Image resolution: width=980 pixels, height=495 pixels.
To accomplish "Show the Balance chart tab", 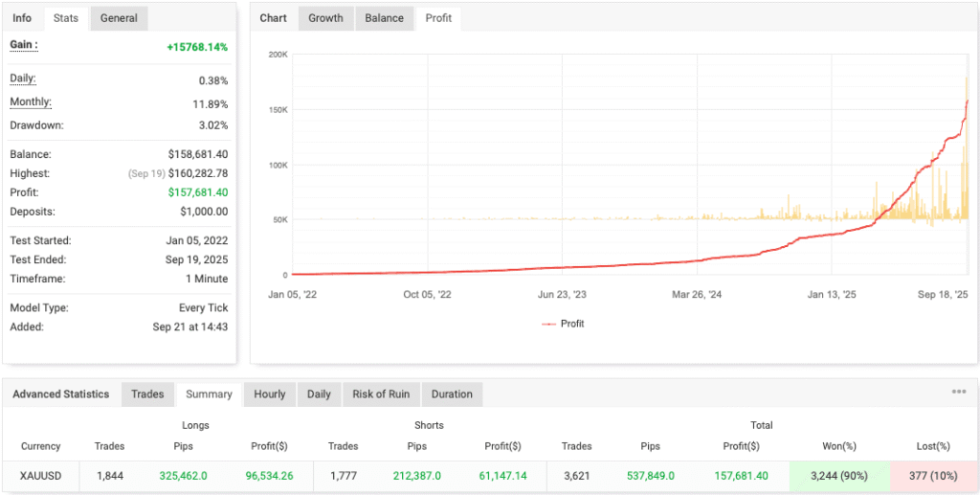I will 384,18.
